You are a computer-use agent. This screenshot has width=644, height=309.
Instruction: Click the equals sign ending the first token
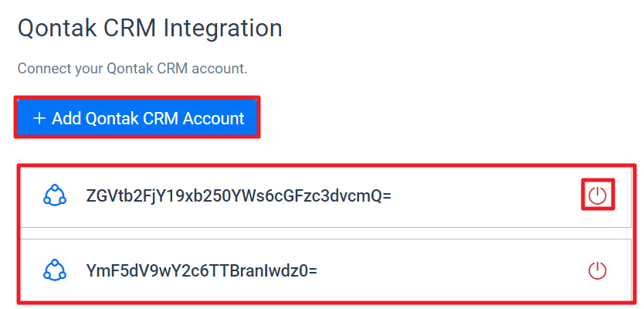(386, 196)
